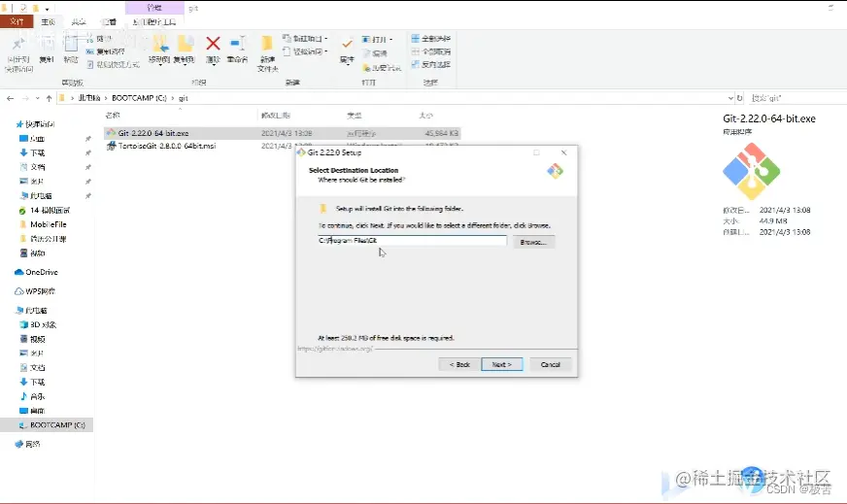Select BOOTCAMP (C:) drive in sidebar
This screenshot has width=847, height=504.
click(47, 425)
